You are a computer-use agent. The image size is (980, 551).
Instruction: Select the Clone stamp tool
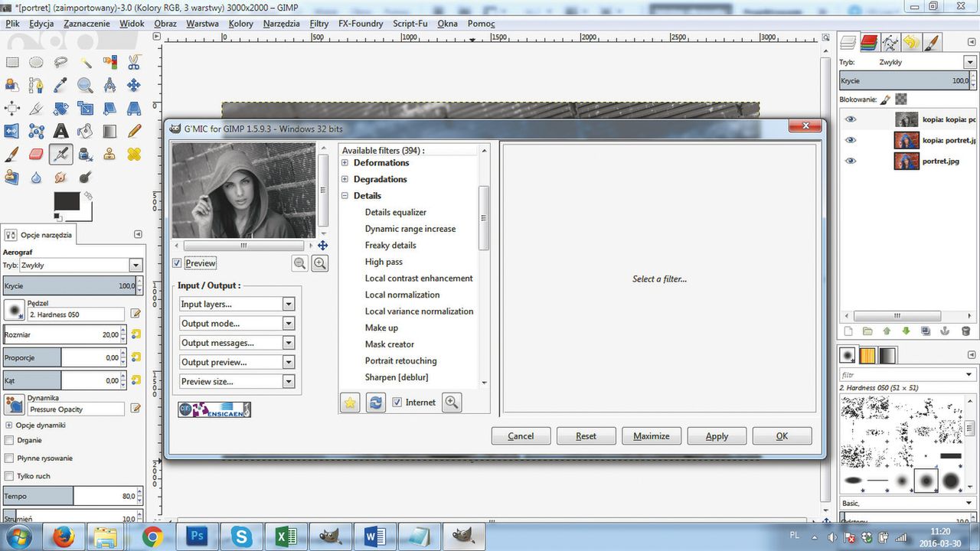(109, 155)
